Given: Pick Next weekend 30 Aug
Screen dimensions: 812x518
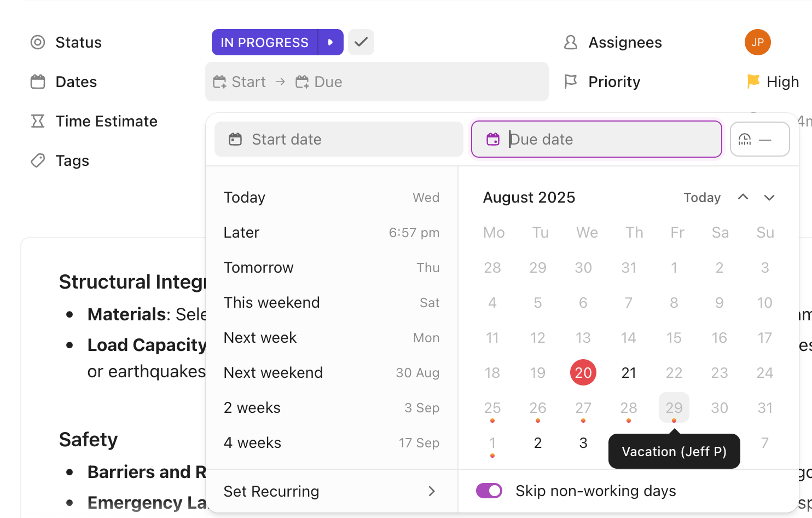Looking at the screenshot, I should (332, 372).
